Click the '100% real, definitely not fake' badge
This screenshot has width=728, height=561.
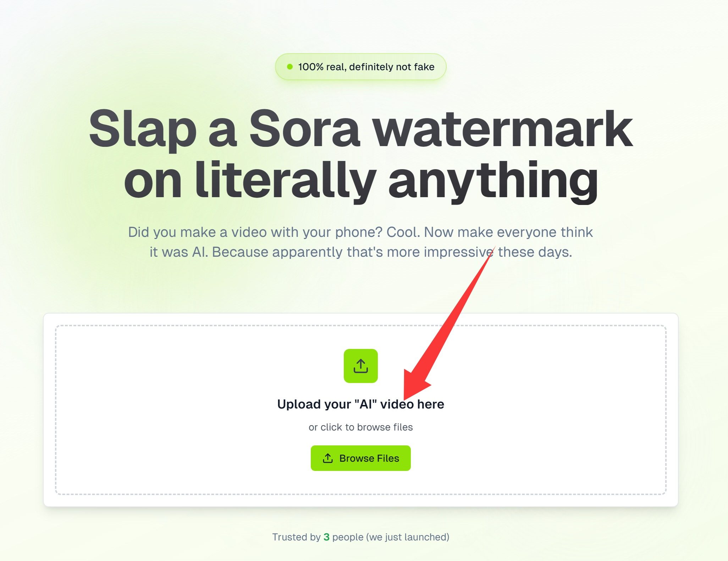point(360,67)
